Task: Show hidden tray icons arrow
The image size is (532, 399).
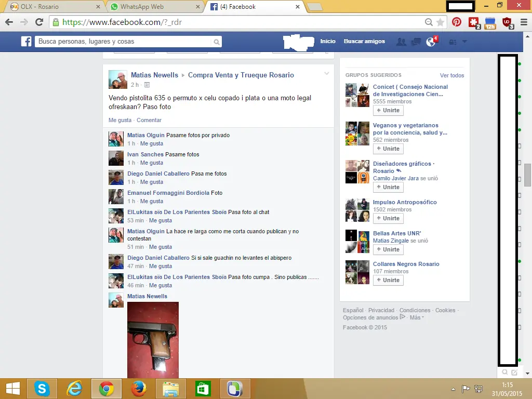Action: click(x=453, y=389)
